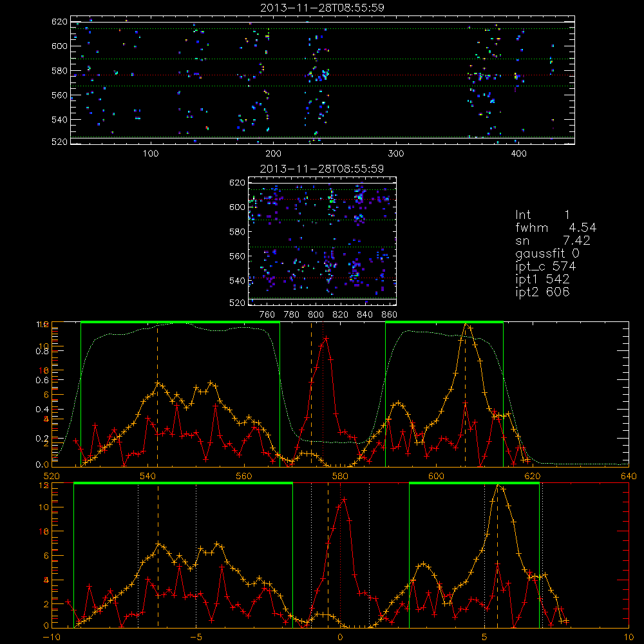Click the red curve peak near 577 on profile plot
This screenshot has height=644, width=644.
click(x=326, y=339)
